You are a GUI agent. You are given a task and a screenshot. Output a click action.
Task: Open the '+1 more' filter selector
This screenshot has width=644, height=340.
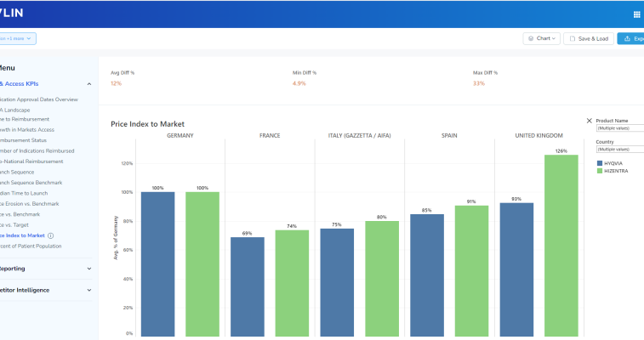point(17,38)
